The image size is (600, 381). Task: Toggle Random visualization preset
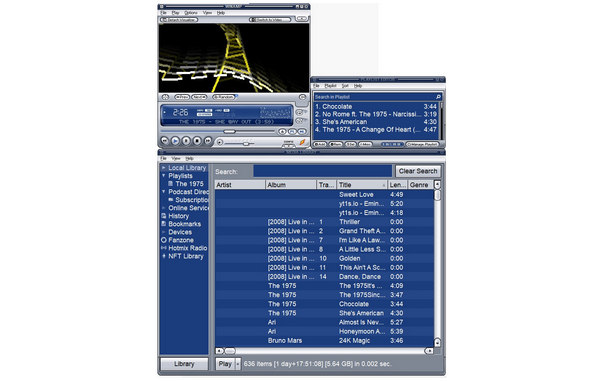point(223,97)
